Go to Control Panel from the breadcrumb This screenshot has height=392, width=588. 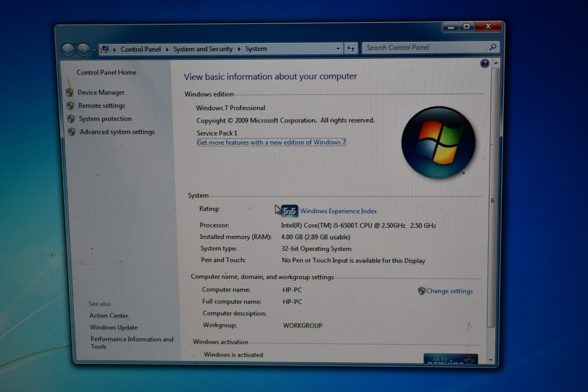coord(141,49)
